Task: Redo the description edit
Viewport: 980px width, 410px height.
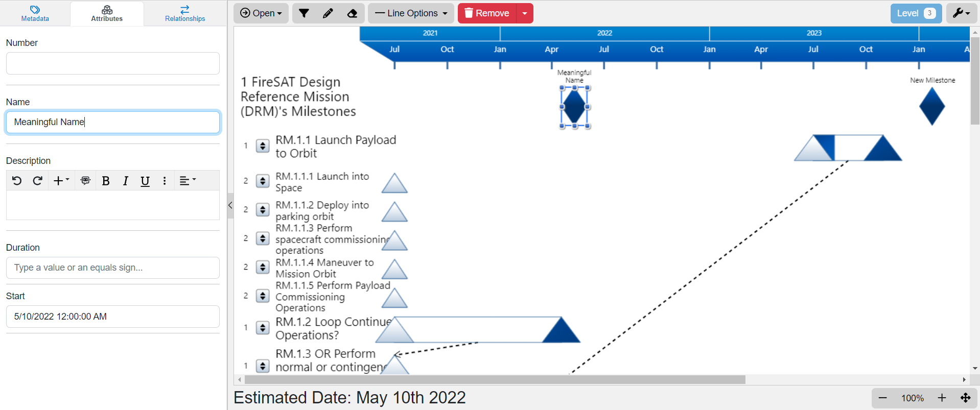Action: click(37, 181)
